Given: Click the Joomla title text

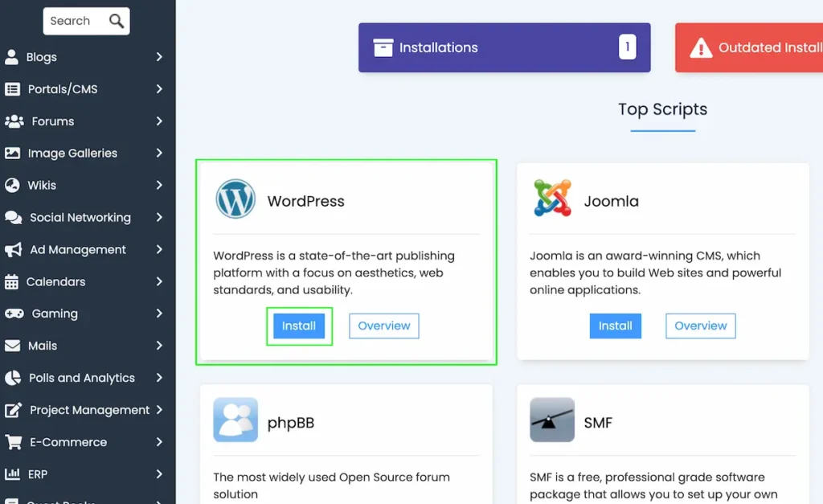Looking at the screenshot, I should (612, 201).
